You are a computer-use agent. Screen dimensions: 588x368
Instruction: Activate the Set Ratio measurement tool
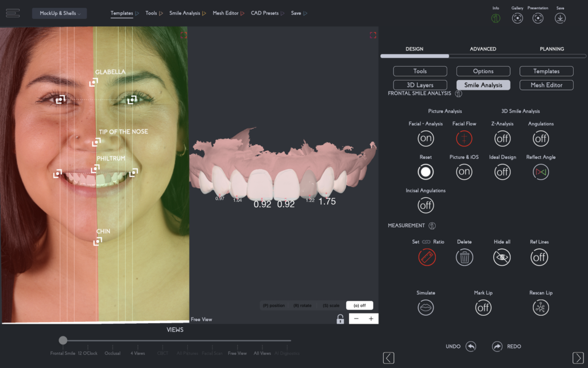(x=425, y=257)
